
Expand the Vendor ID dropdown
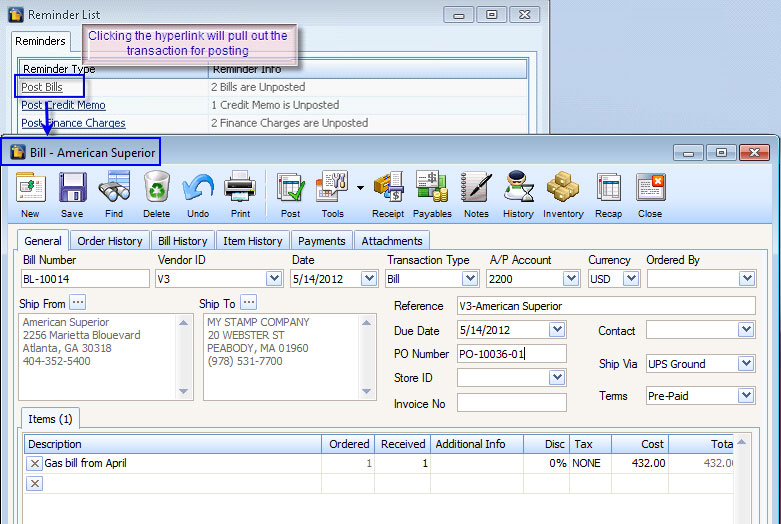point(274,278)
